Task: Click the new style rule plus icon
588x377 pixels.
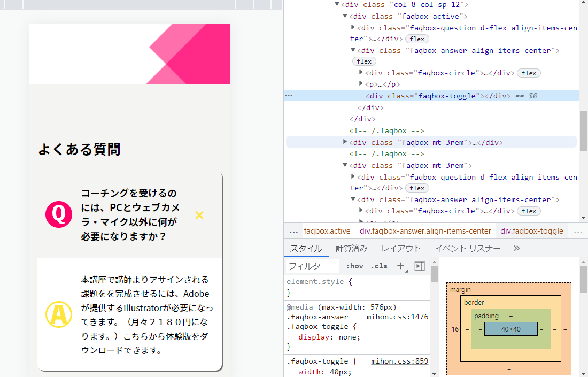Action: 400,266
